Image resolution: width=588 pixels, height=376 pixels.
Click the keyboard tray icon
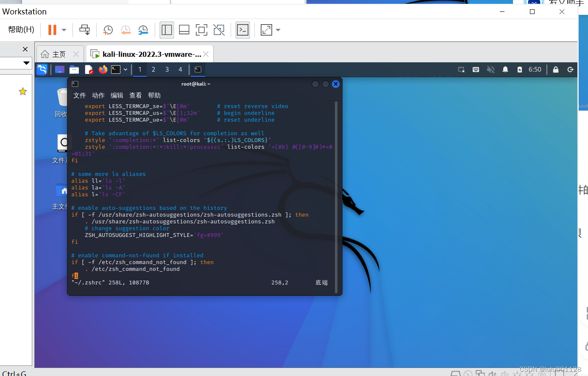point(476,70)
